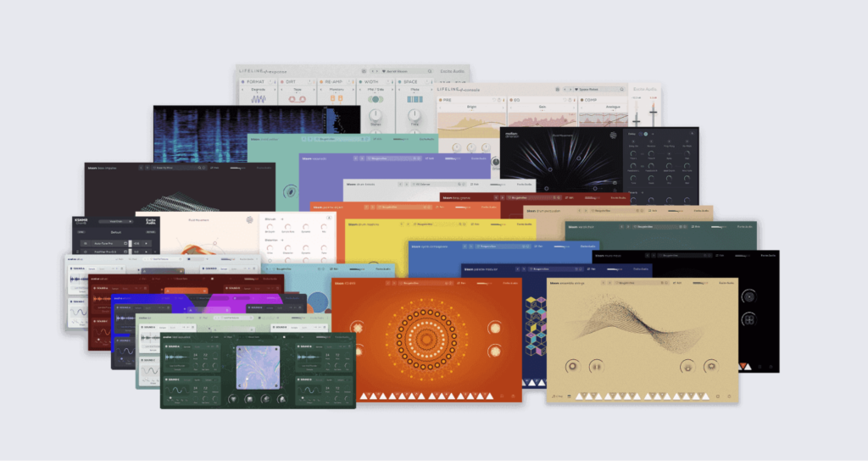Click the search icon in Lifeline Console header
This screenshot has height=465, width=868.
(622, 89)
